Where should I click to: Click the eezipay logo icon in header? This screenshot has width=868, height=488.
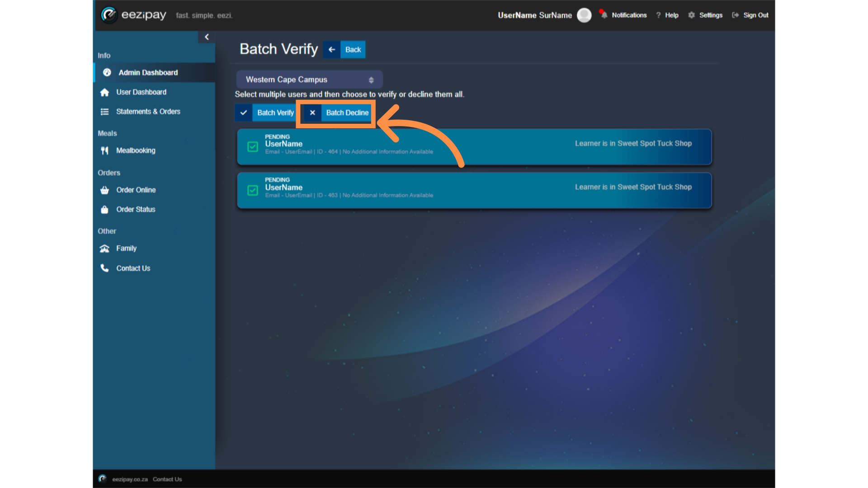tap(109, 15)
